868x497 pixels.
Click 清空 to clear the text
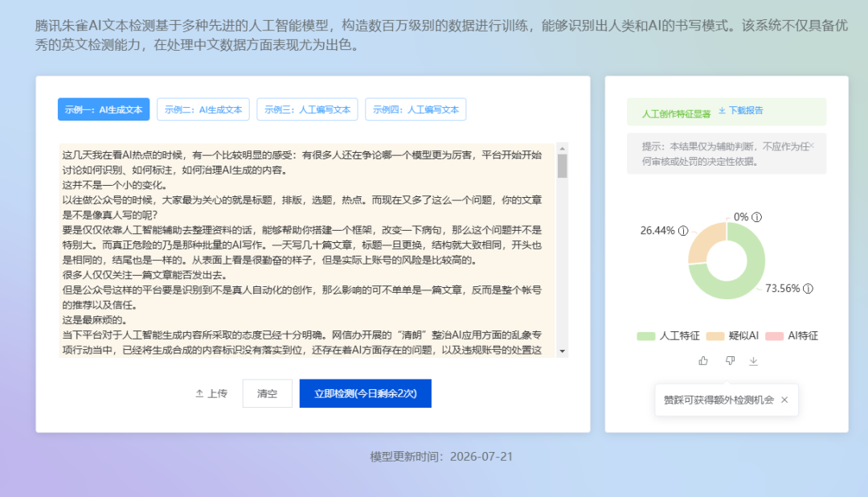(x=268, y=393)
